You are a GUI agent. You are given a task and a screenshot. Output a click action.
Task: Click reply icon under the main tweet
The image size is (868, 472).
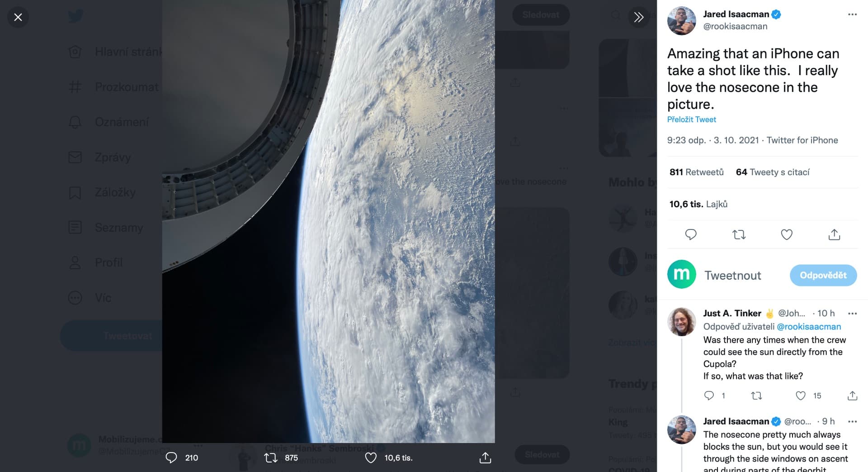pos(690,234)
